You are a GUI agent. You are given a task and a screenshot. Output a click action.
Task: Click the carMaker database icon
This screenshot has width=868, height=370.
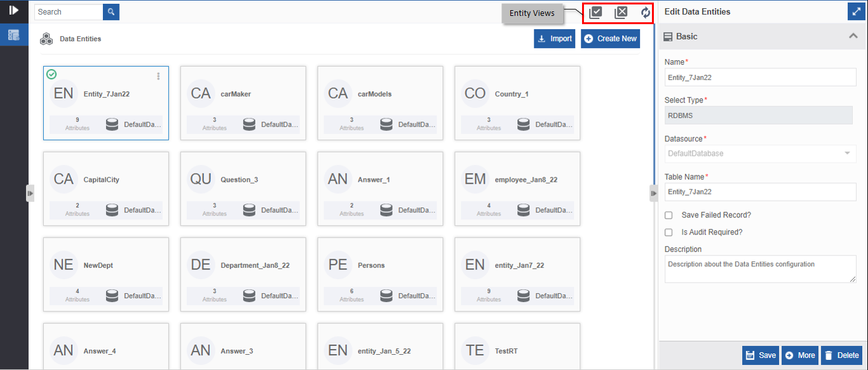click(x=249, y=125)
